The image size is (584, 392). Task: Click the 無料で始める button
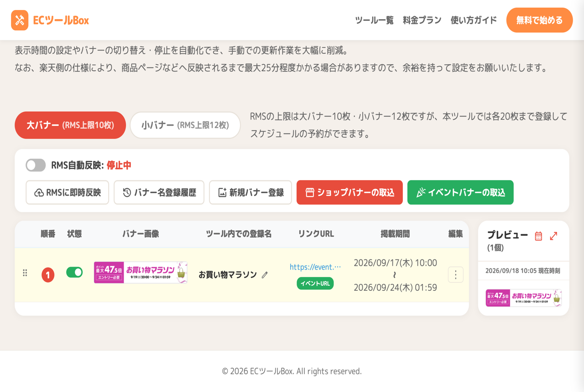[539, 20]
